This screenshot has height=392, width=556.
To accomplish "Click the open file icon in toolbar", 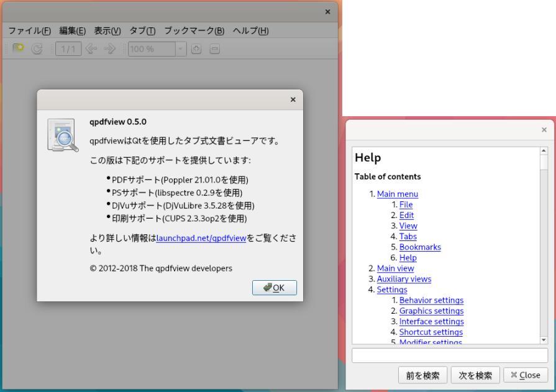I will coord(18,48).
